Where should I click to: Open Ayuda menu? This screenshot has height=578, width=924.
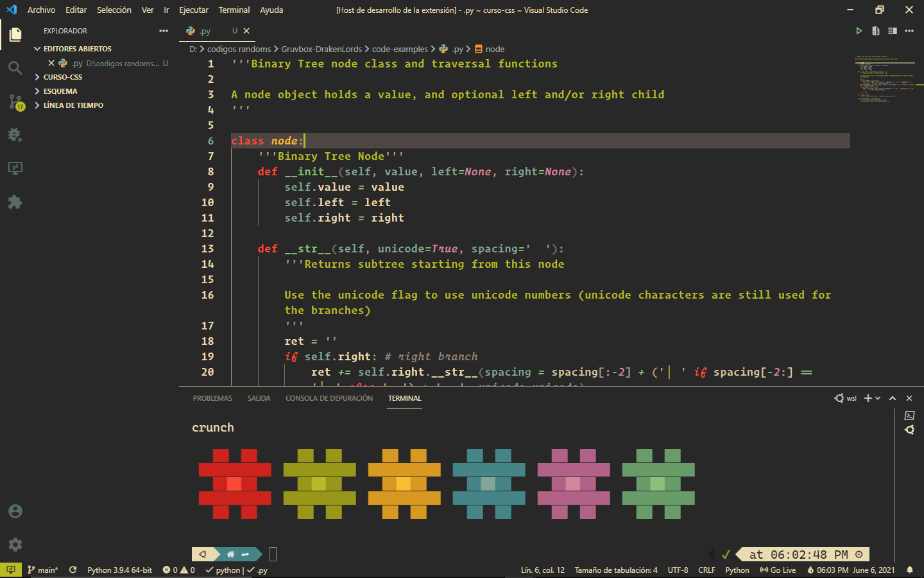point(271,10)
